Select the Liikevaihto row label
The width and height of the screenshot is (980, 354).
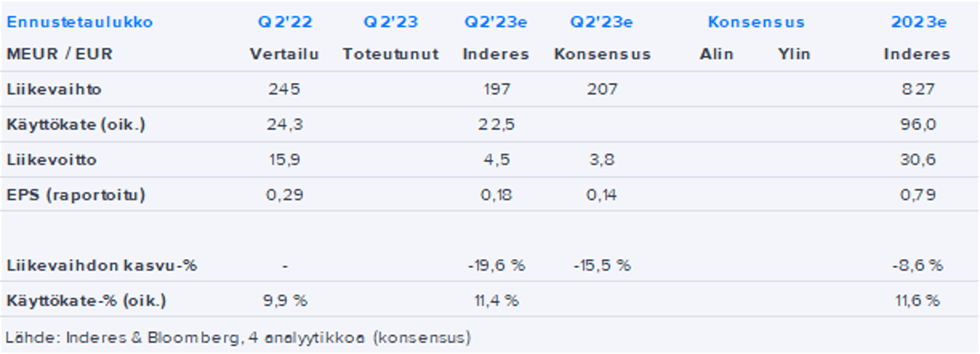pos(54,89)
